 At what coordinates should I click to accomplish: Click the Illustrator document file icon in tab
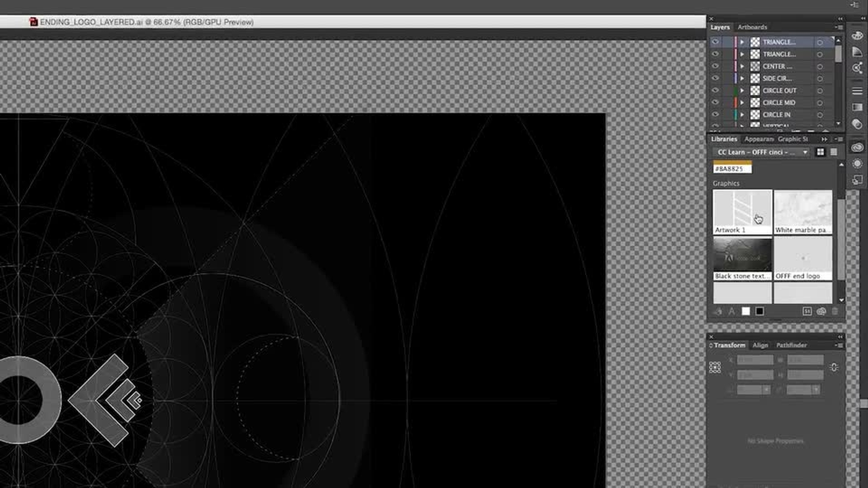click(x=33, y=22)
